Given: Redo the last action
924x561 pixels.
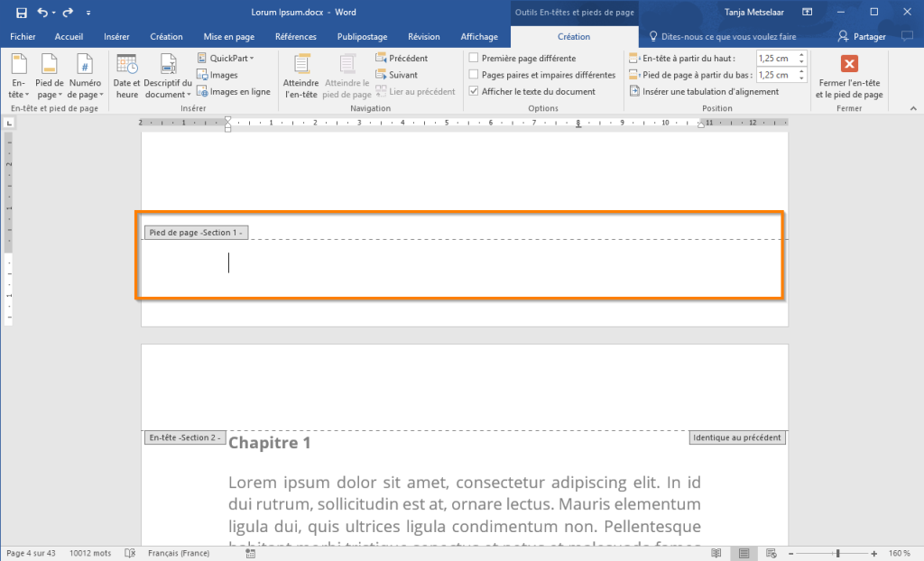Looking at the screenshot, I should pyautogui.click(x=68, y=13).
